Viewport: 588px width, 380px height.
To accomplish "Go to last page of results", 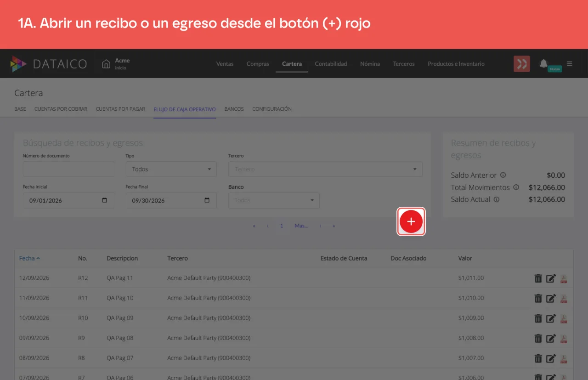I will (x=334, y=226).
